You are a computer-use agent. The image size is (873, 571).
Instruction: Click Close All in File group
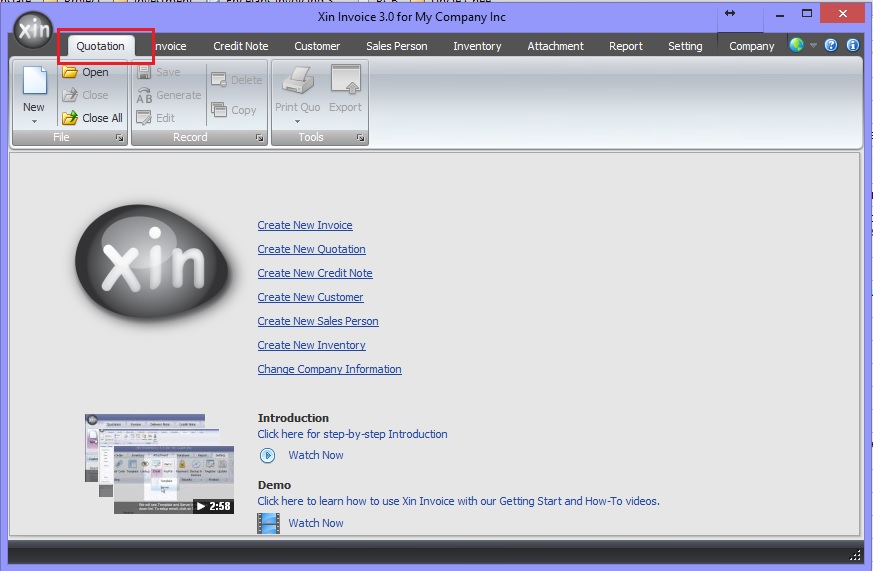pos(92,118)
